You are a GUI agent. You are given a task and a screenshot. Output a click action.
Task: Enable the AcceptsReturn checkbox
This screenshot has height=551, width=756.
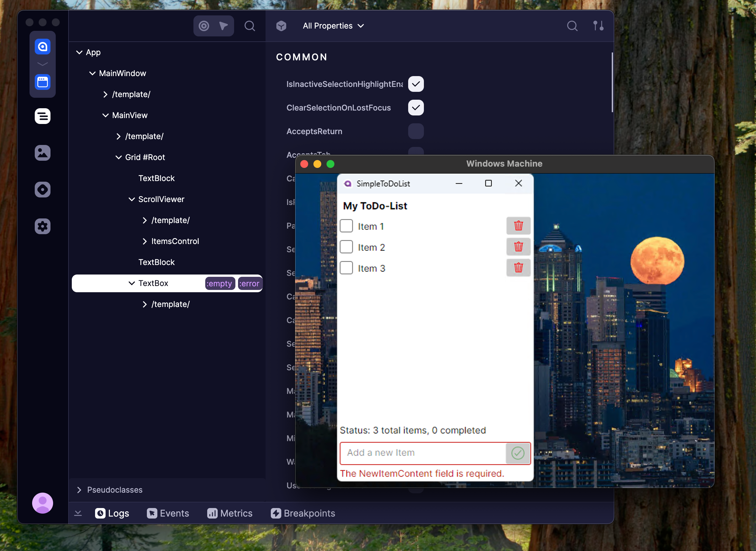416,131
